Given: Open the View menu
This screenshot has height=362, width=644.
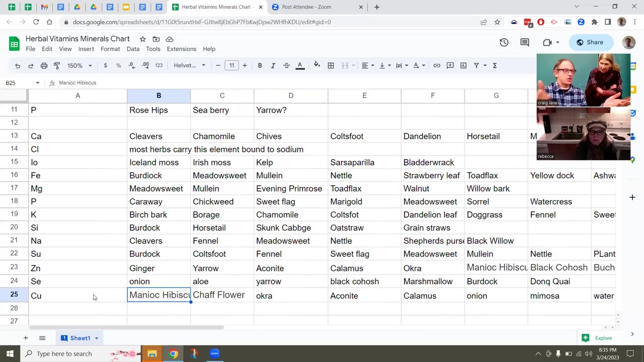Looking at the screenshot, I should coord(65,49).
